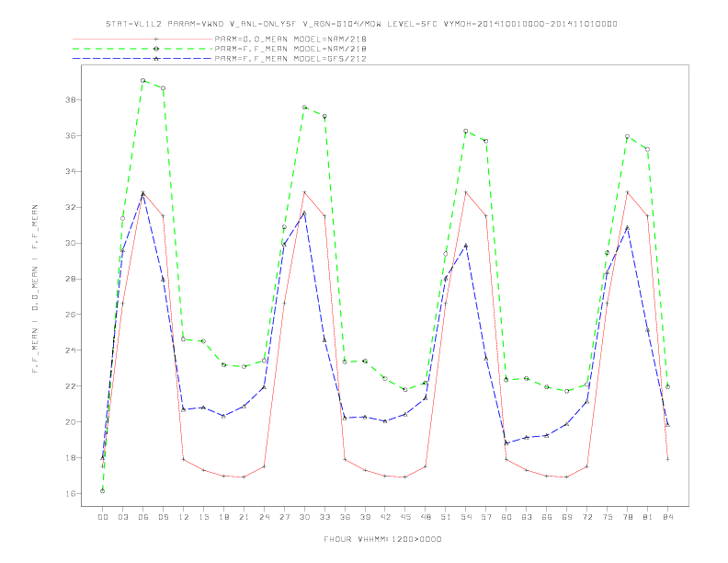Select legend entry PARM=F.F_MEAN MODEL=NAM/218
The width and height of the screenshot is (728, 563).
(x=290, y=49)
